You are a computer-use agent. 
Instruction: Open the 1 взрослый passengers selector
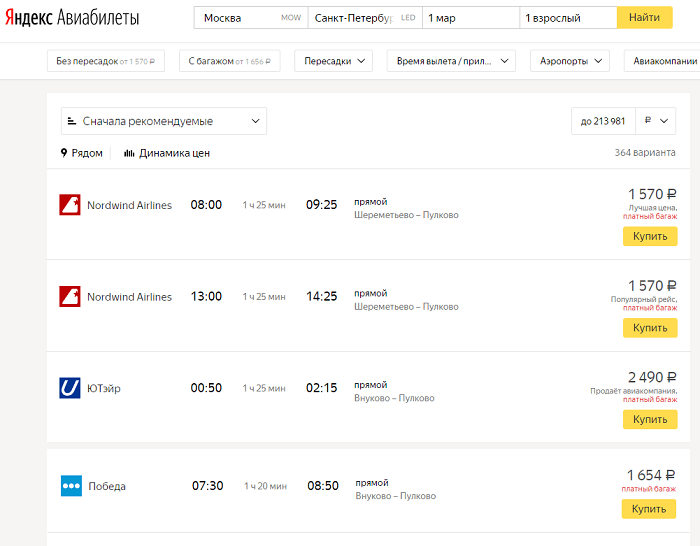[x=568, y=18]
